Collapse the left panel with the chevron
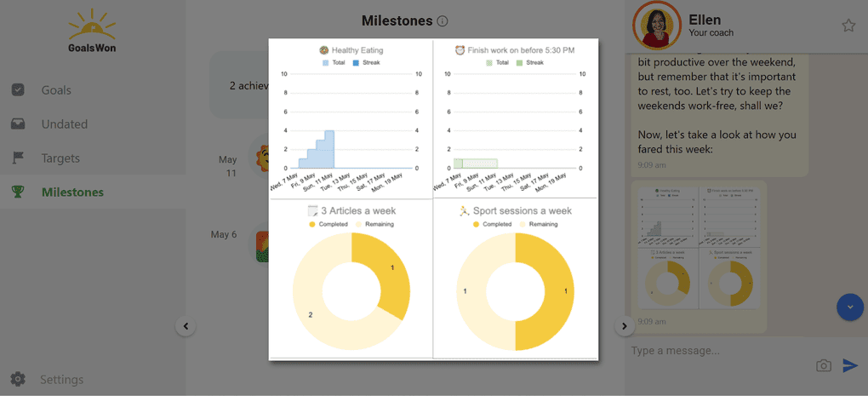This screenshot has width=868, height=396. 186,325
